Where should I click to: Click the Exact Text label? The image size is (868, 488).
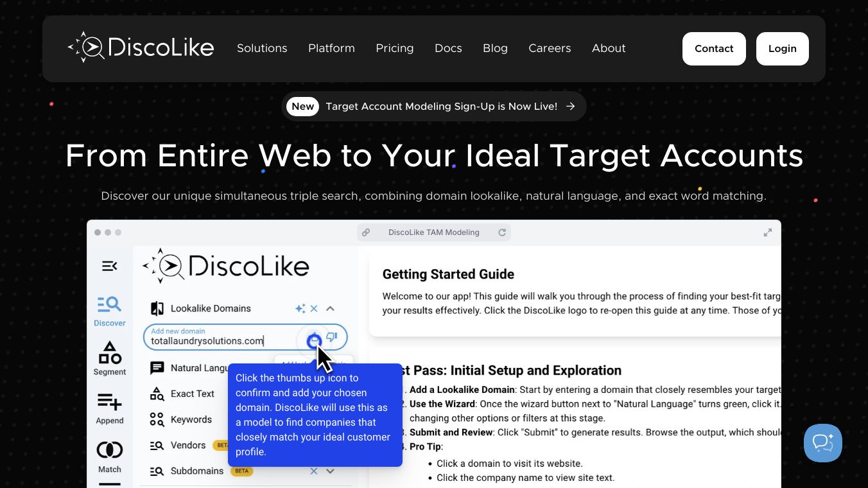pos(193,394)
